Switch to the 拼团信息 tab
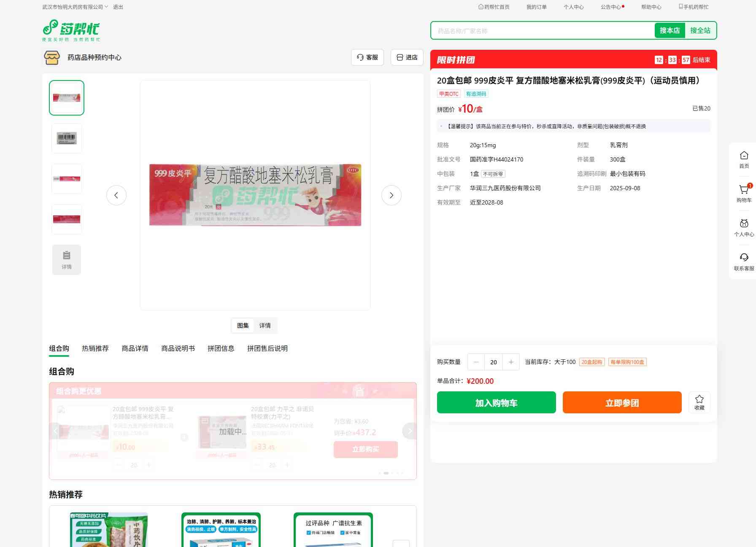This screenshot has width=756, height=547. (221, 348)
